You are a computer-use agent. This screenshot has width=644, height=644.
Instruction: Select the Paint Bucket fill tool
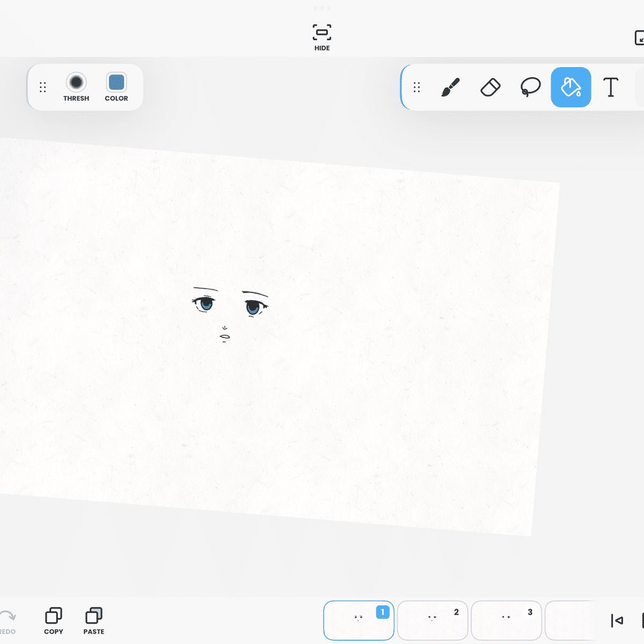570,87
